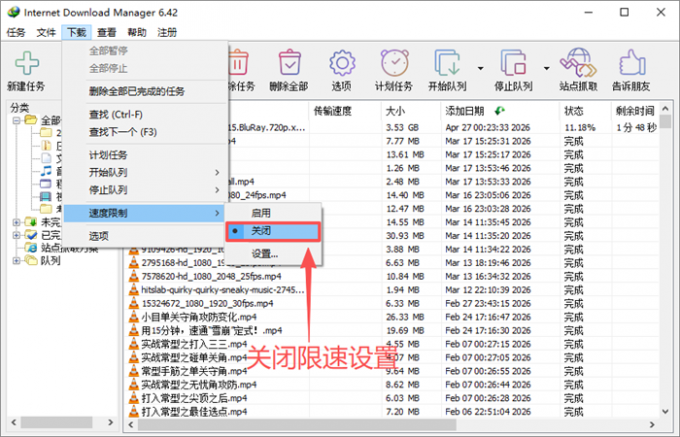This screenshot has width=680, height=437.
Task: Sort by the 剩余时间 column header
Action: click(635, 111)
